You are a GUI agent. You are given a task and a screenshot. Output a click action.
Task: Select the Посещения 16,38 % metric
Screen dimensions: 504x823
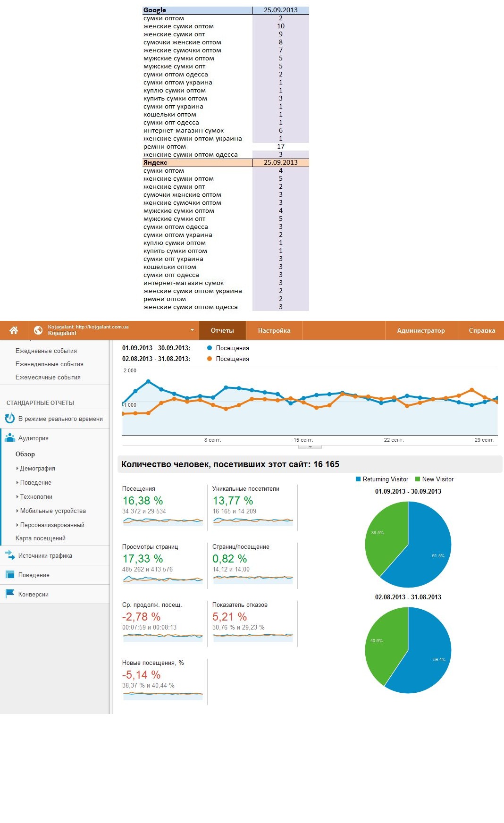(163, 507)
